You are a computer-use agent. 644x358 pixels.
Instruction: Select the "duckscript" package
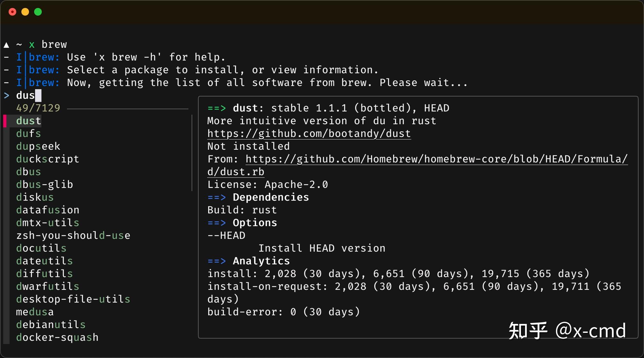(x=48, y=159)
